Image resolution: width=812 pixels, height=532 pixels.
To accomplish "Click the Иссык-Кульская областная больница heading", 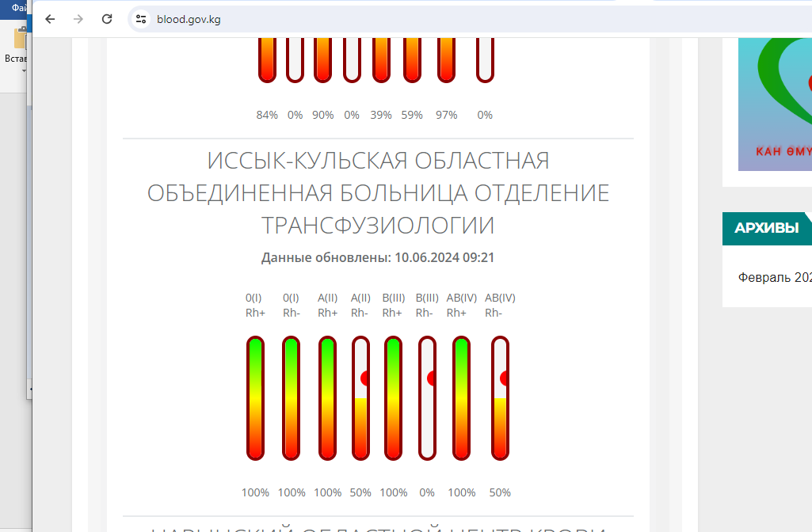I will 378,193.
